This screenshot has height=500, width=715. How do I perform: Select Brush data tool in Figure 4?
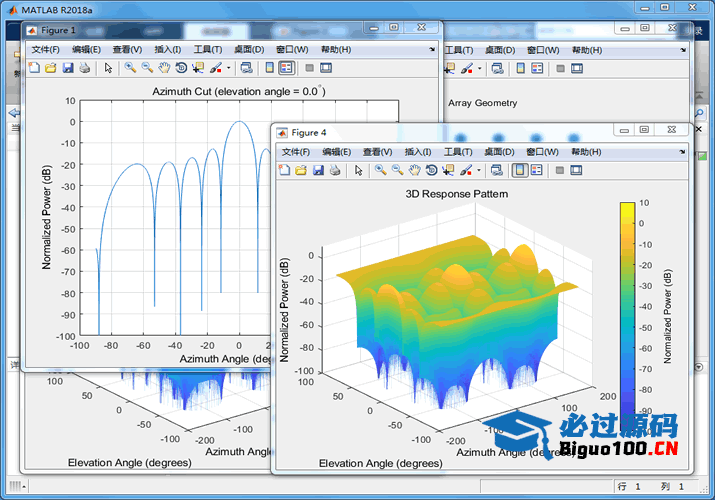tap(466, 170)
